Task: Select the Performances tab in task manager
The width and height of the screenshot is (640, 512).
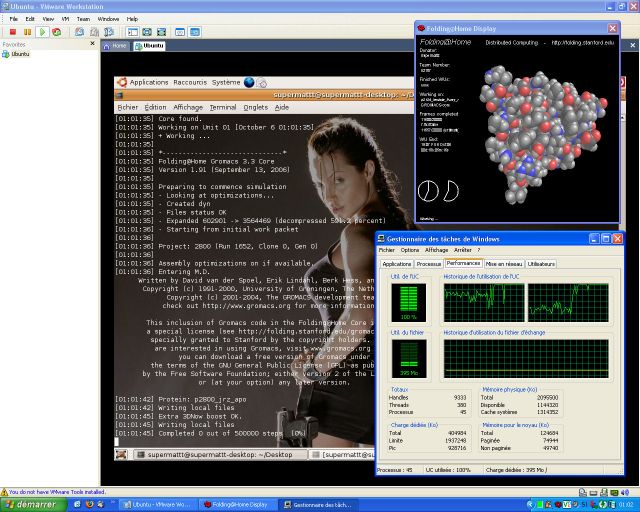Action: (463, 263)
